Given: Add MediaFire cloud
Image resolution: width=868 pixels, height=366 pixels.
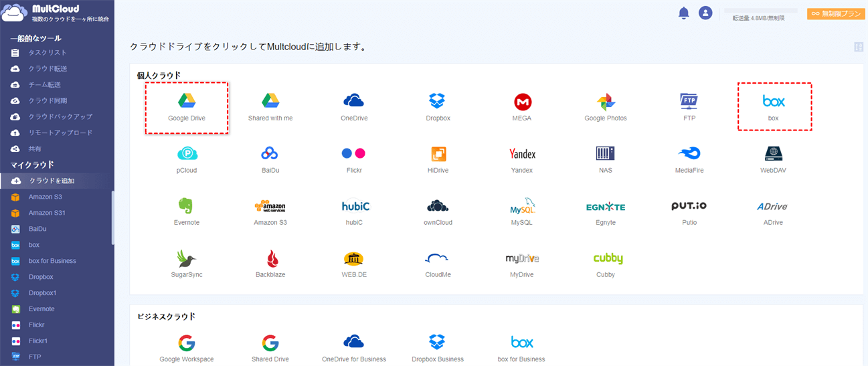Looking at the screenshot, I should (689, 160).
